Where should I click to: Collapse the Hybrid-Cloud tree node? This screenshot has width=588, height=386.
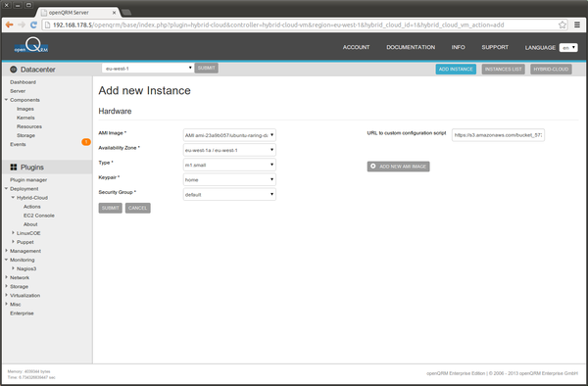(13, 198)
